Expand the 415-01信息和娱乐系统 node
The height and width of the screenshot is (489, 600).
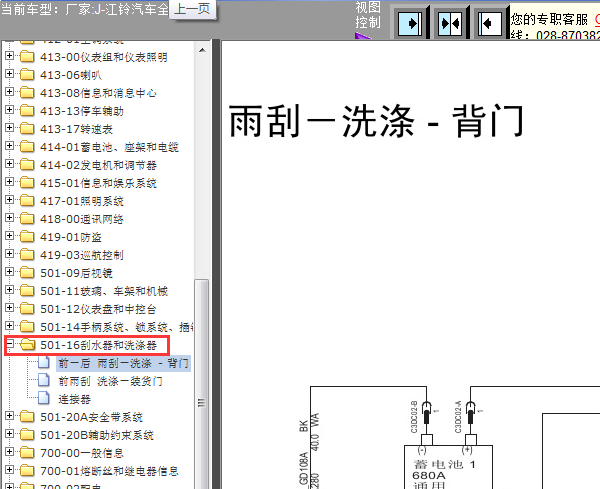point(9,182)
